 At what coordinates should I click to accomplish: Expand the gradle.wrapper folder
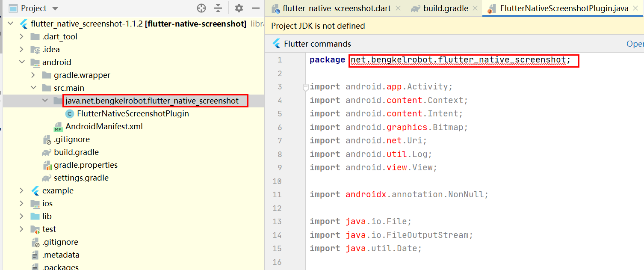tap(33, 75)
